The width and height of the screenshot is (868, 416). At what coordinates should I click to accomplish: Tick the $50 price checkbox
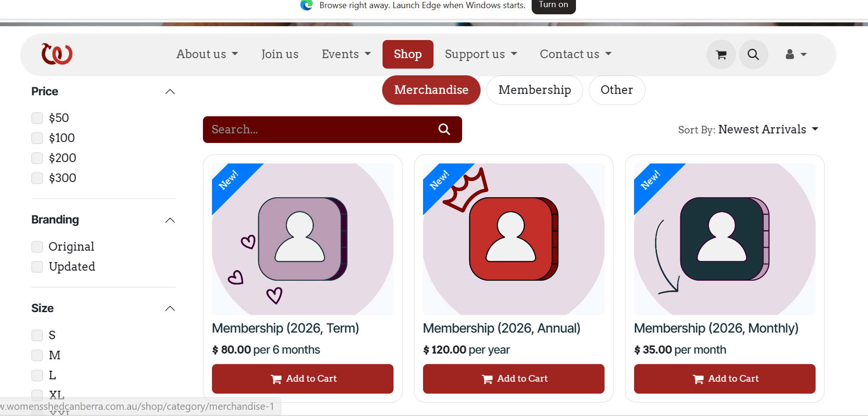click(37, 118)
